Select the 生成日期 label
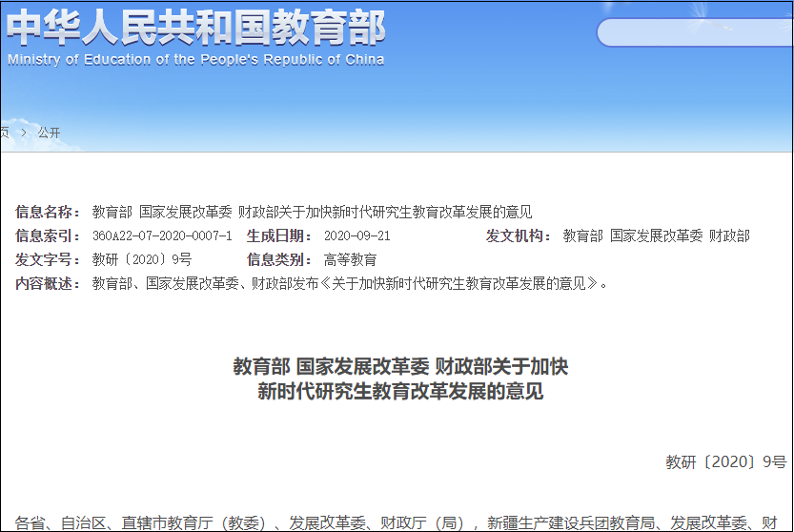Screen dimensions: 794x532 point(279,235)
